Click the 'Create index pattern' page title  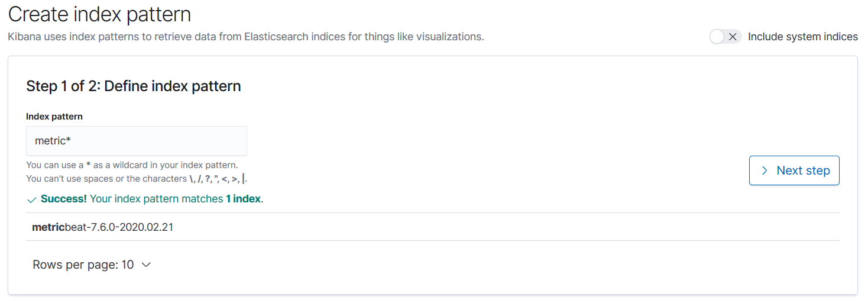click(x=99, y=14)
